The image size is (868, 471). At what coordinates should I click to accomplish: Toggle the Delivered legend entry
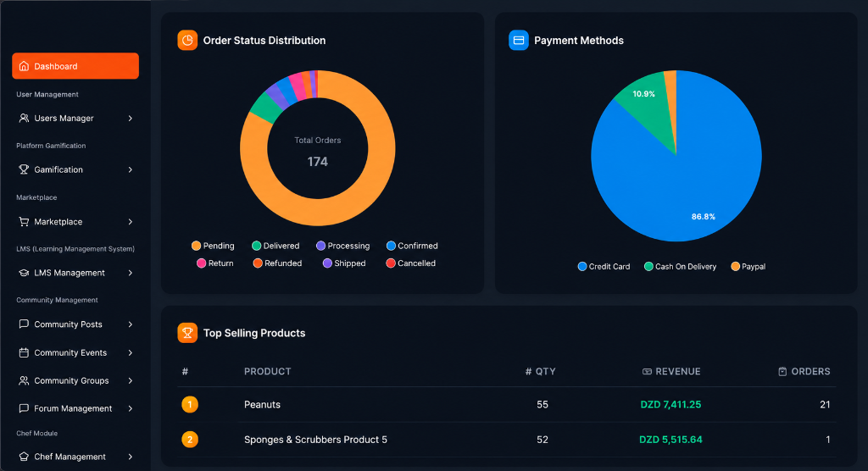coord(275,246)
